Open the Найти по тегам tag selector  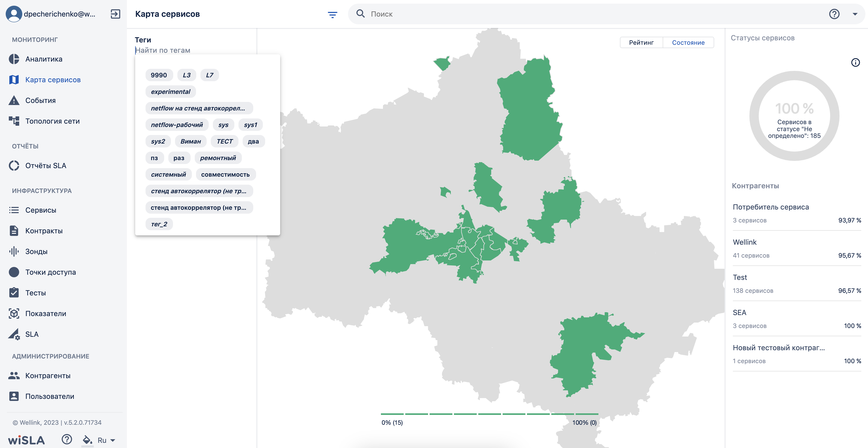pyautogui.click(x=192, y=50)
